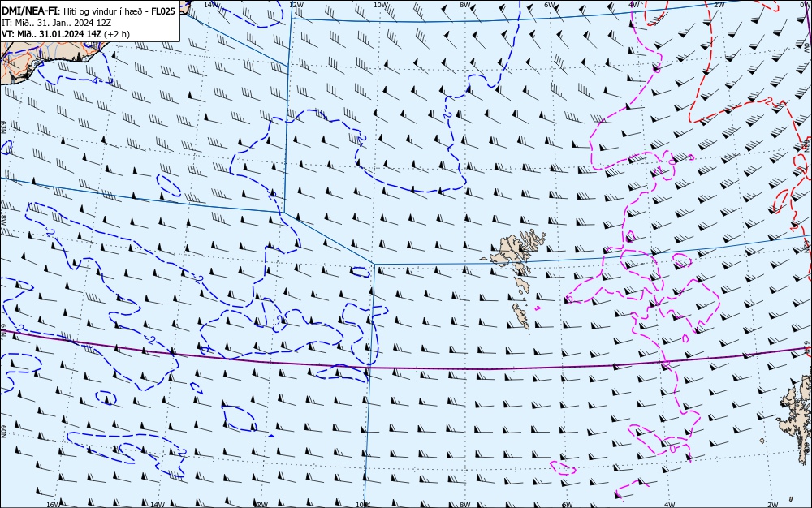Click the 12W longitude label on top edge
The image size is (812, 508).
tap(296, 4)
